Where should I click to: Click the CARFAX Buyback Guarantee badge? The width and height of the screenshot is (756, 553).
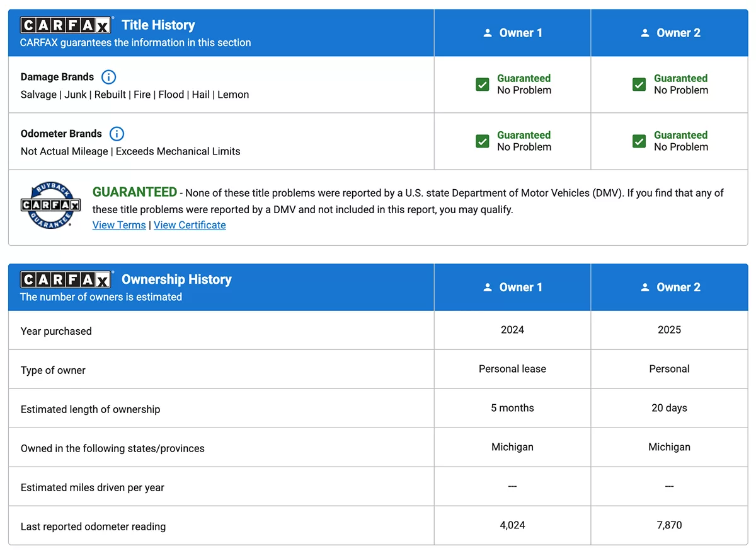[50, 206]
